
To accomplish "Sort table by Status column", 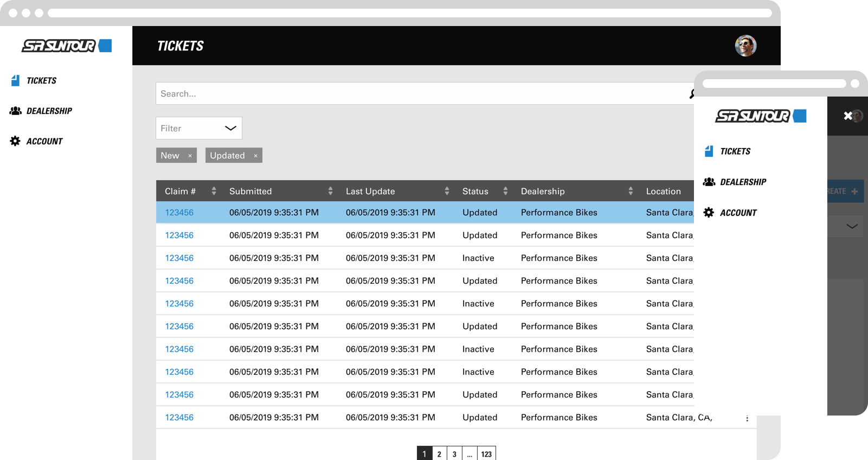I will tap(505, 191).
